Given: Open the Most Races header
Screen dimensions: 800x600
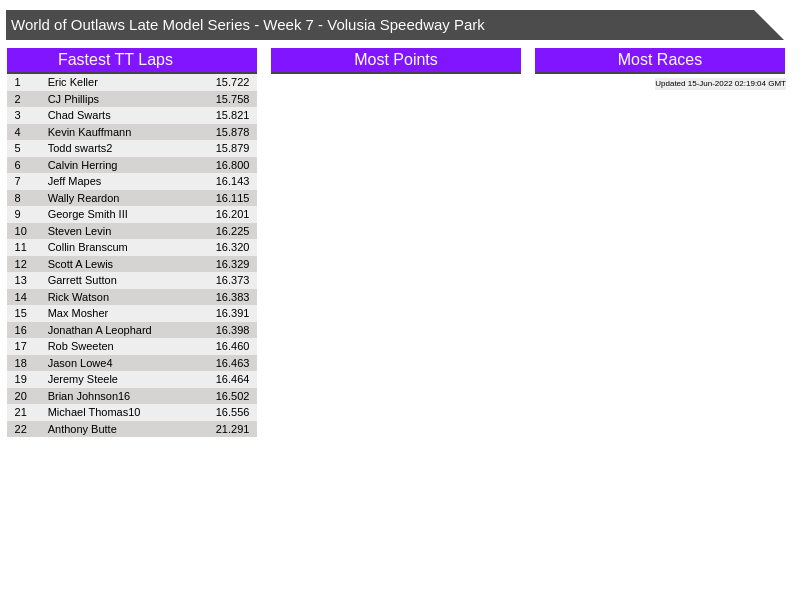Looking at the screenshot, I should point(659,60).
